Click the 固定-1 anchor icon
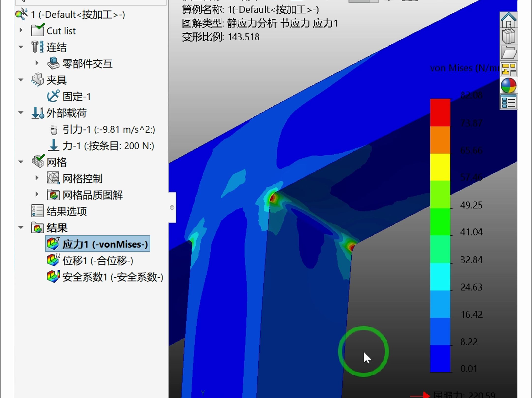The image size is (532, 398). point(53,96)
